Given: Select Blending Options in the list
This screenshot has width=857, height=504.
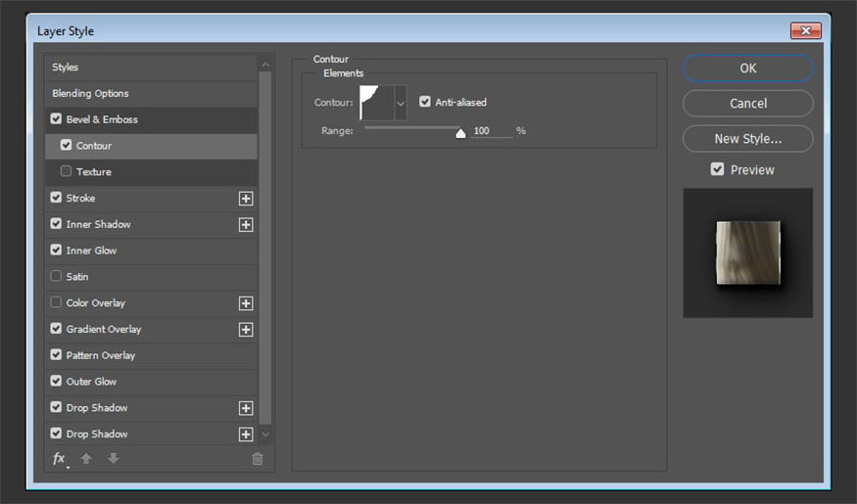Looking at the screenshot, I should [x=90, y=94].
